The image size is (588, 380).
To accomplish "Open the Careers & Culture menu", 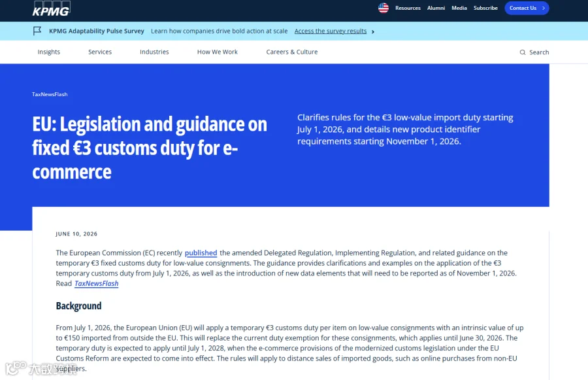I will pos(292,52).
